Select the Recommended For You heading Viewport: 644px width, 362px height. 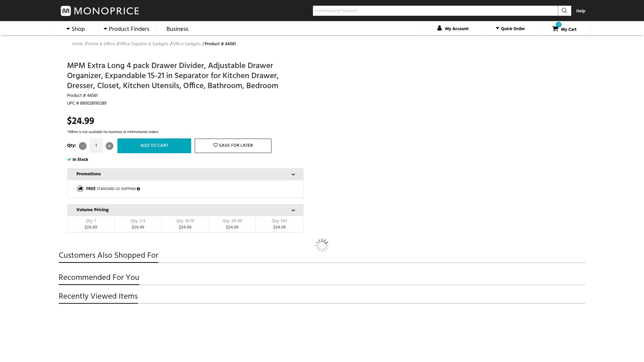(99, 278)
